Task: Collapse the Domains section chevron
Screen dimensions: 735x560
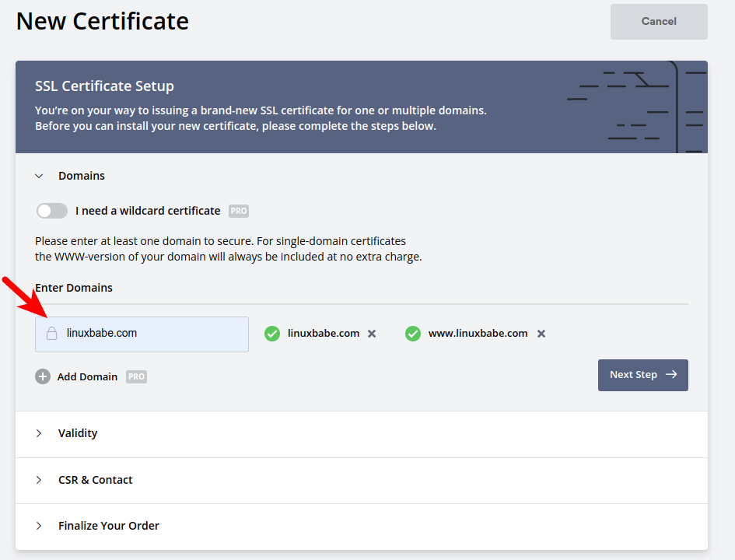Action: tap(39, 176)
